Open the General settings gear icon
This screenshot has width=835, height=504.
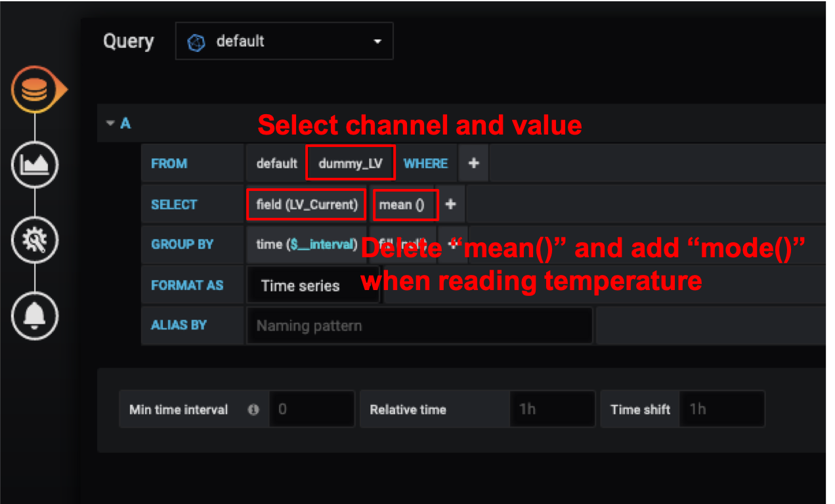point(35,240)
